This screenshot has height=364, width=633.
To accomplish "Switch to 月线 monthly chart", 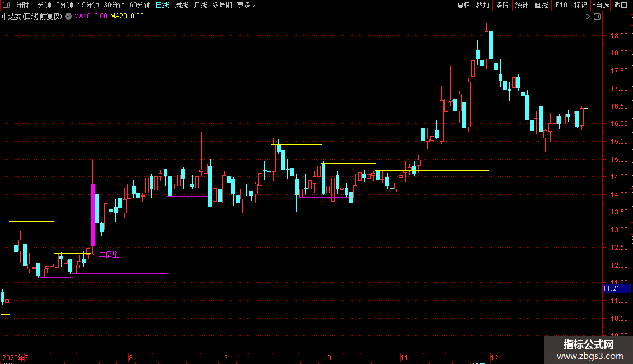I will [x=200, y=5].
